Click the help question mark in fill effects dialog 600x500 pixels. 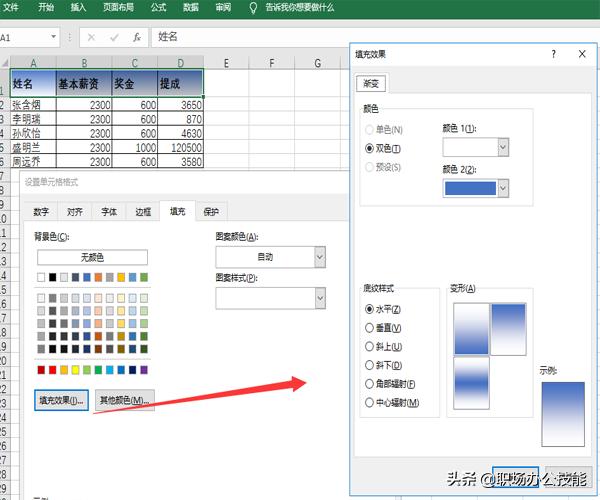click(553, 54)
